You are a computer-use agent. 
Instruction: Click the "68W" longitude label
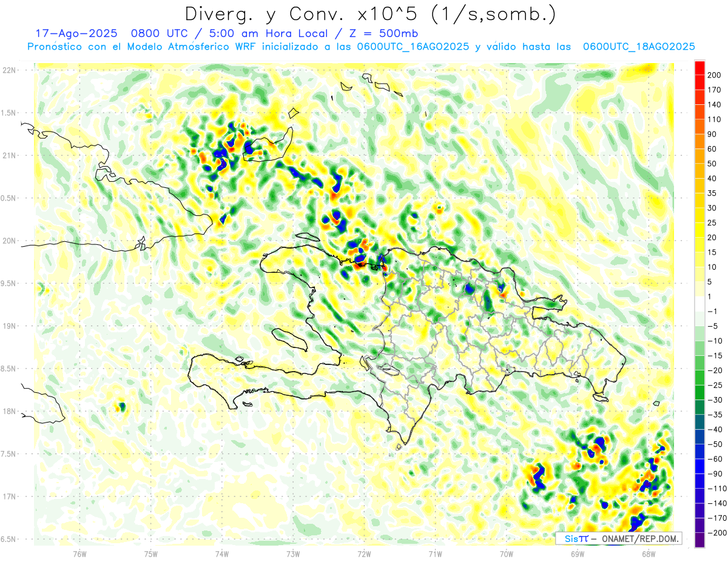pos(649,553)
